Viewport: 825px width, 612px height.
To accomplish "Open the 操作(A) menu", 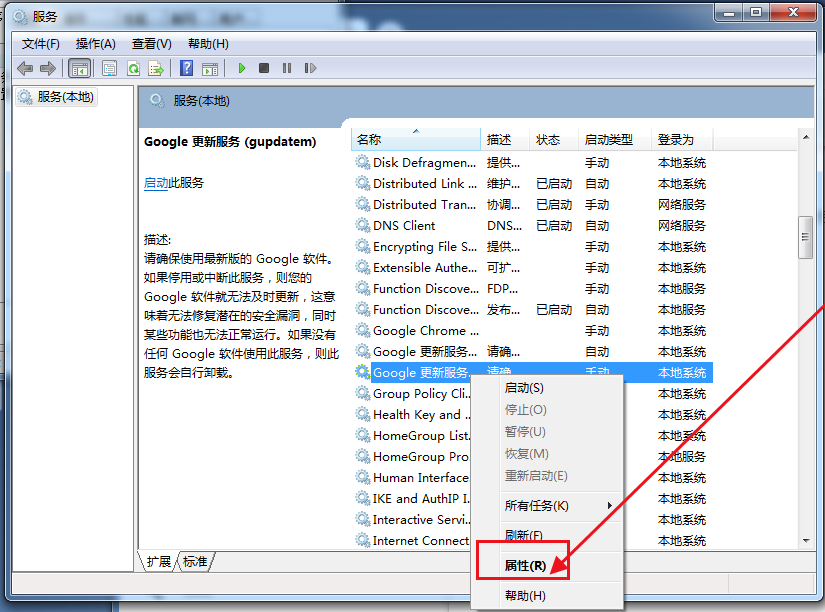I will (x=96, y=44).
